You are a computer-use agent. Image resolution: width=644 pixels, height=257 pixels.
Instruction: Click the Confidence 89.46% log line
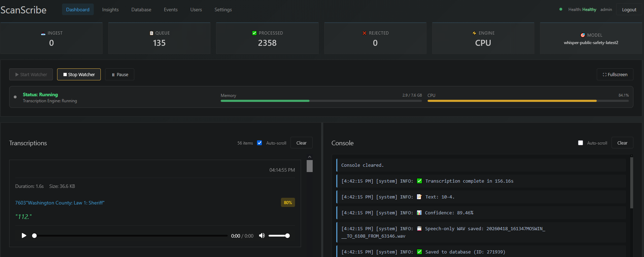[481, 213]
